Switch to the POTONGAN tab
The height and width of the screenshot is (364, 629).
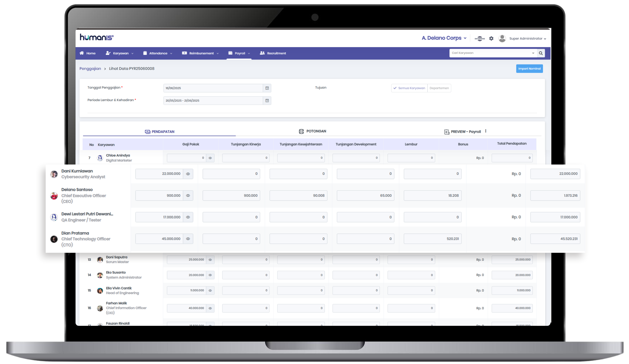[x=313, y=131]
